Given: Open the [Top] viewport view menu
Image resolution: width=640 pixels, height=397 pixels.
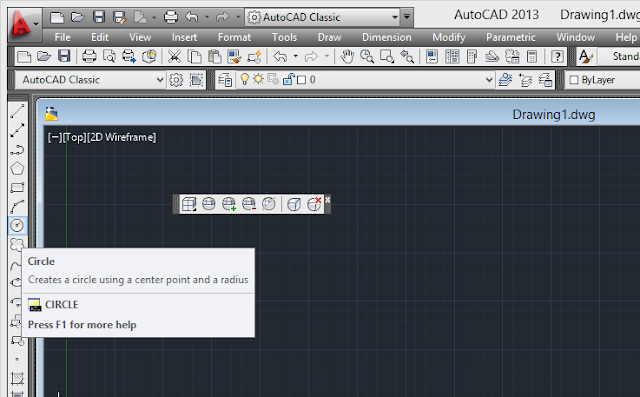Looking at the screenshot, I should point(74,138).
